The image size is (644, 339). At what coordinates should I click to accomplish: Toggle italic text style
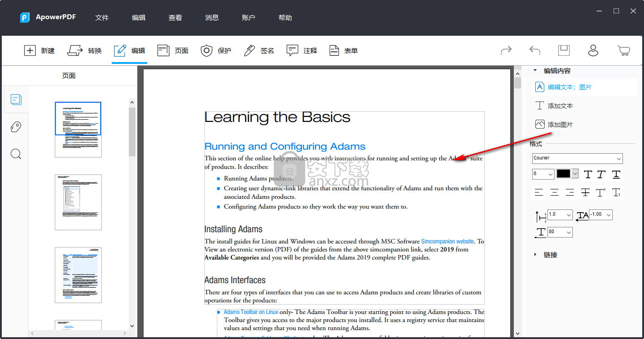click(602, 174)
